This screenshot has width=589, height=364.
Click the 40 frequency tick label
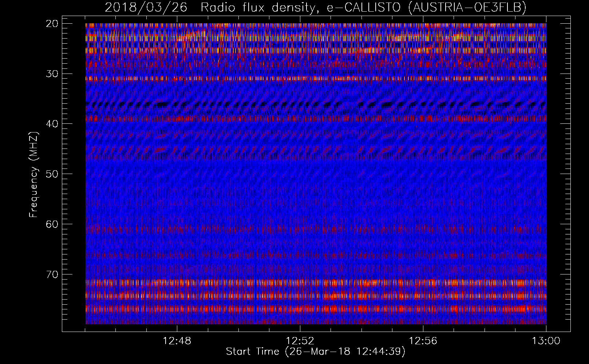[x=52, y=124]
